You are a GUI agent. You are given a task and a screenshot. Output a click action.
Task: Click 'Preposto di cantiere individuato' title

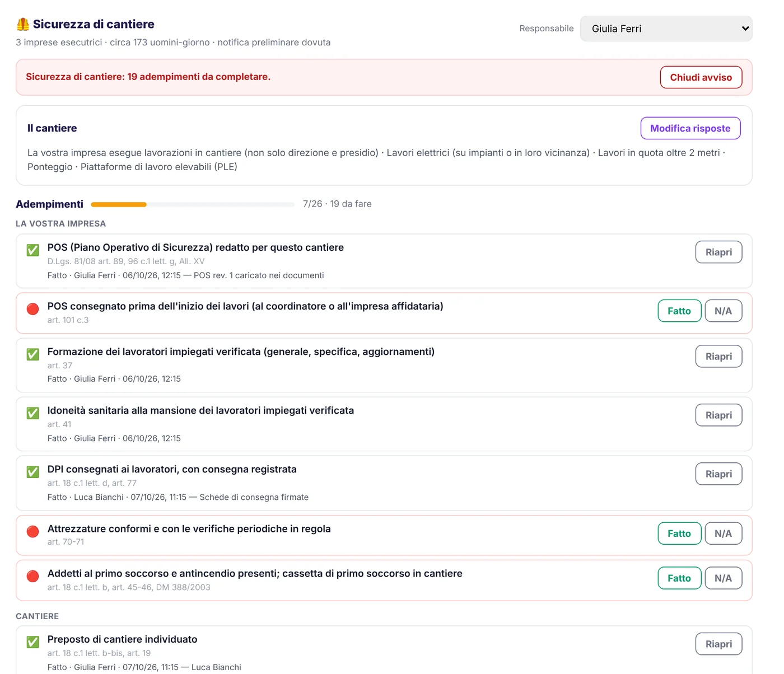pyautogui.click(x=122, y=639)
